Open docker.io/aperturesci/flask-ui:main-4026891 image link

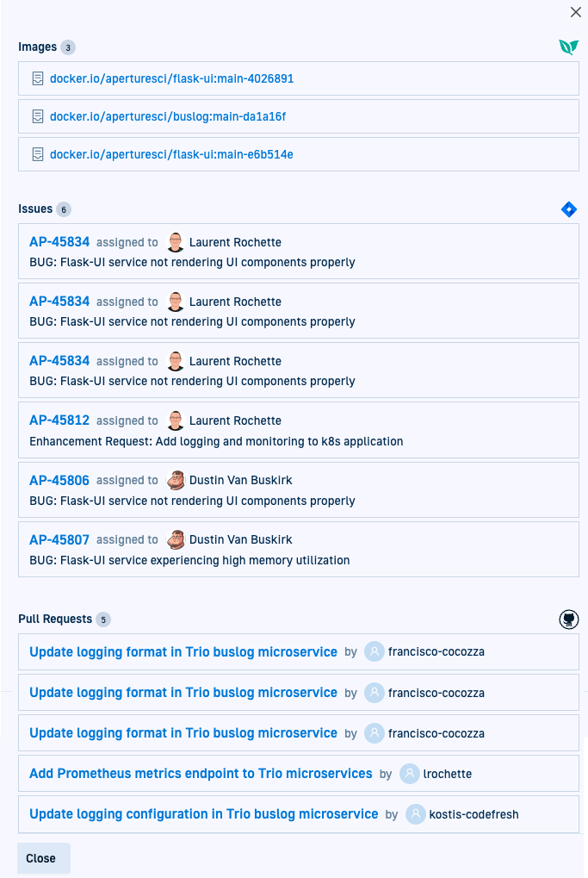pyautogui.click(x=172, y=78)
